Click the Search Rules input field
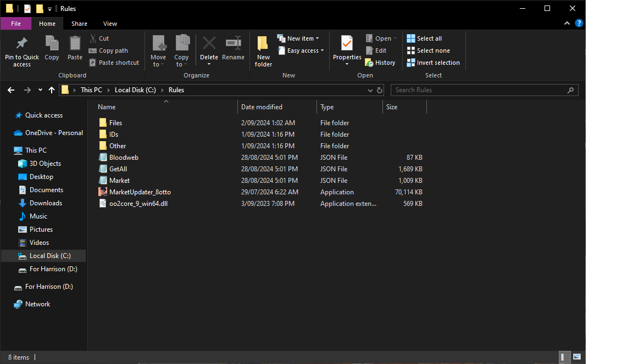 pos(485,90)
